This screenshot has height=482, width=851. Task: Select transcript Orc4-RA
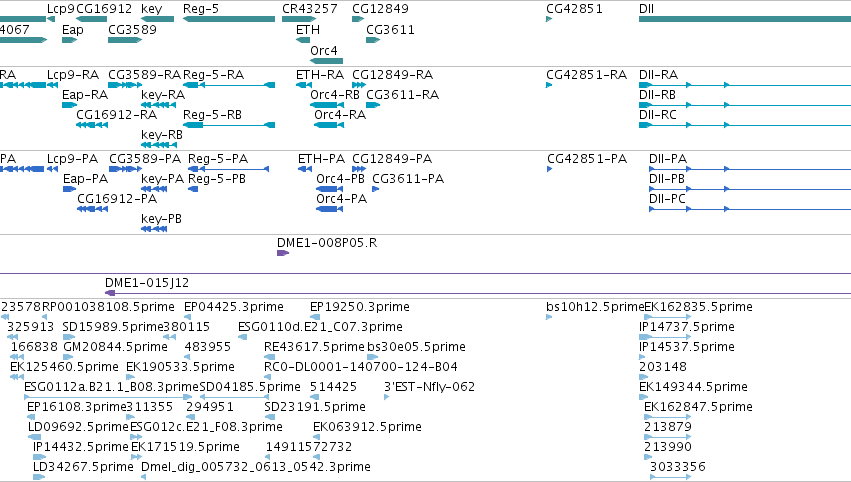[340, 115]
